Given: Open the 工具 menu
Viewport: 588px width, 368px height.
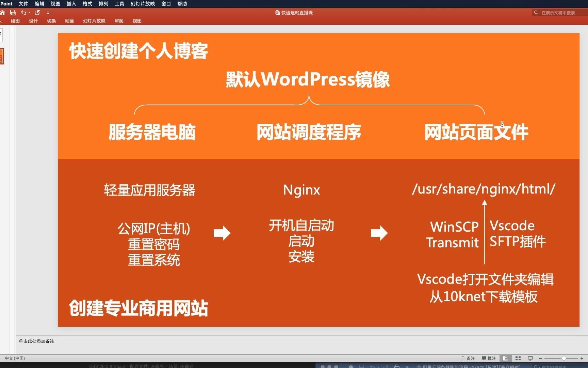Looking at the screenshot, I should (119, 4).
